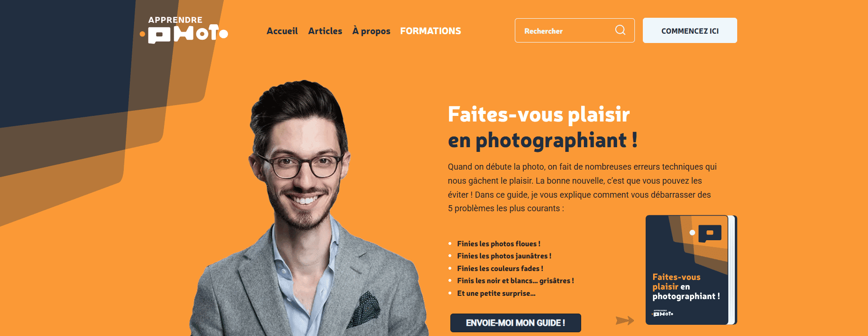868x336 pixels.
Task: Click the book title text on the cover
Action: coord(686,286)
